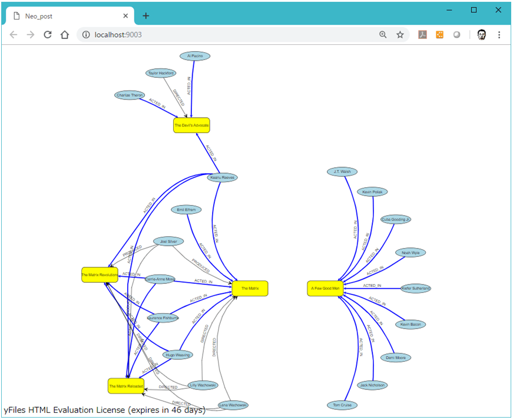This screenshot has height=420, width=513.
Task: Open the PDF extension icon
Action: (422, 35)
